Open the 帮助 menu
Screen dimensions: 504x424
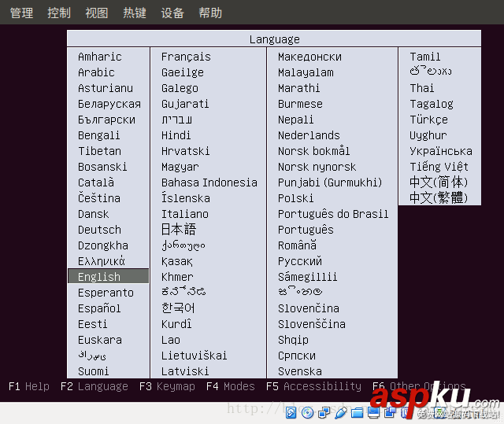(x=210, y=13)
